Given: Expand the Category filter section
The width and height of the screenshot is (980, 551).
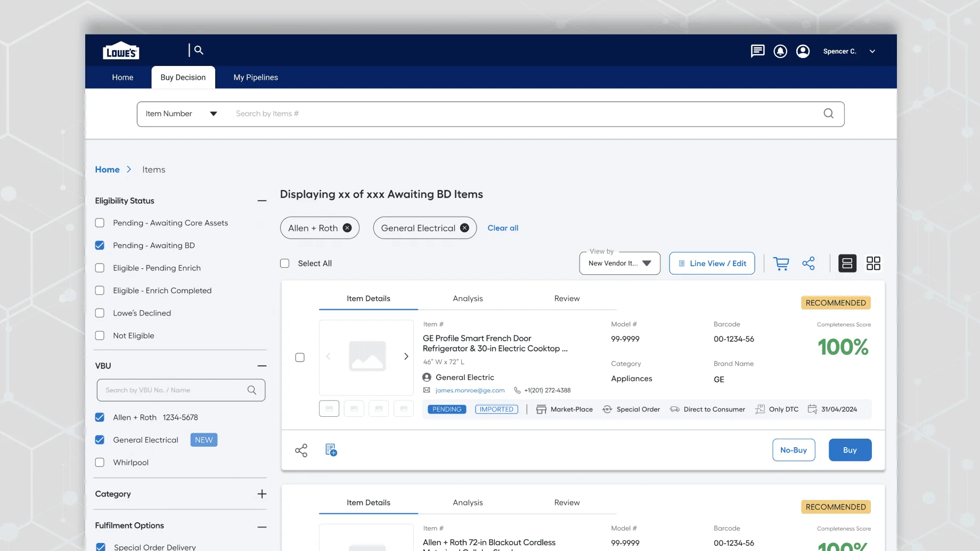Looking at the screenshot, I should point(262,494).
